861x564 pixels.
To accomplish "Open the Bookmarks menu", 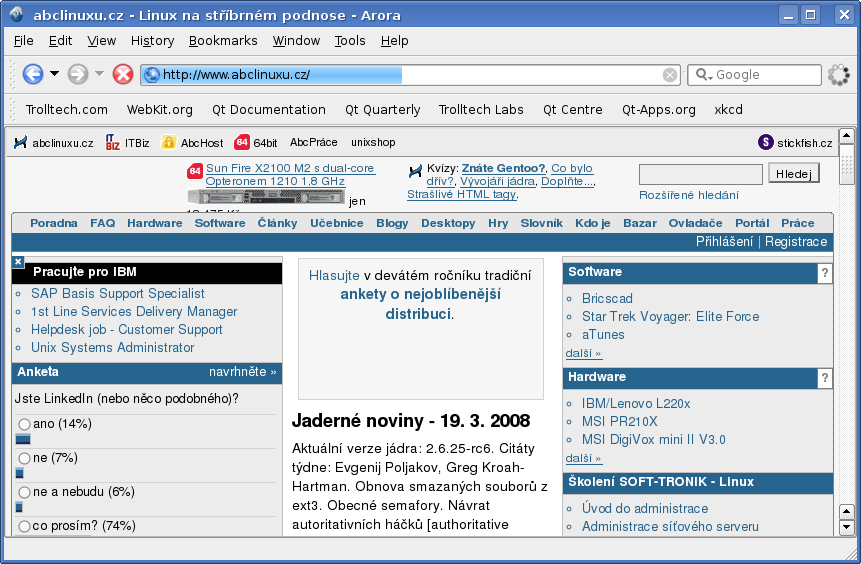I will 223,41.
